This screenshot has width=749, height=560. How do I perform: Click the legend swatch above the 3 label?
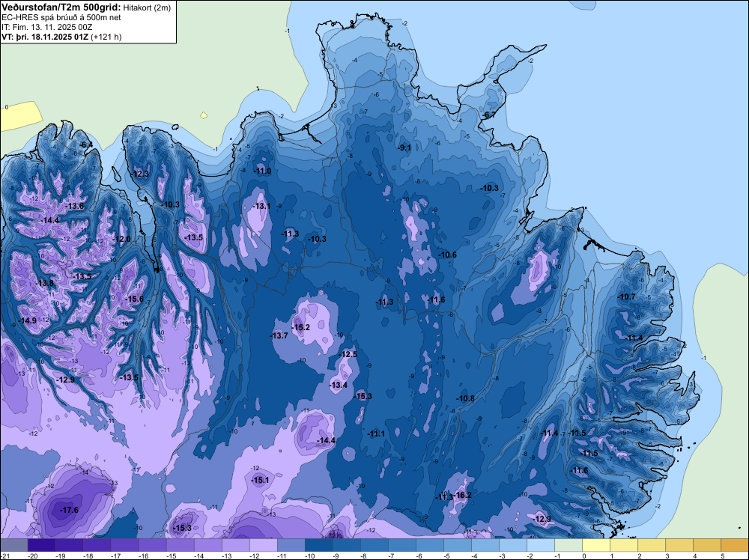click(x=679, y=545)
